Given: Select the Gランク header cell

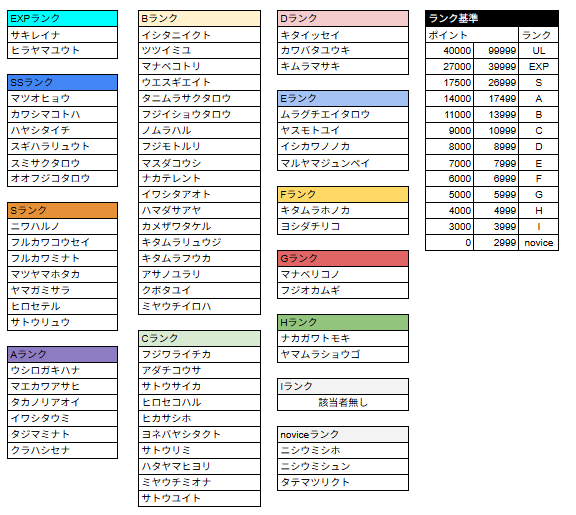Looking at the screenshot, I should [x=343, y=259].
